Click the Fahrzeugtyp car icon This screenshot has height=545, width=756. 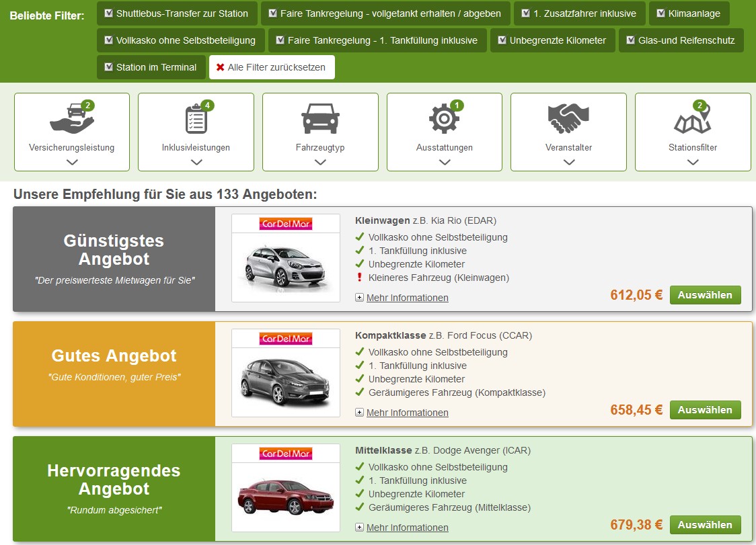pyautogui.click(x=320, y=120)
